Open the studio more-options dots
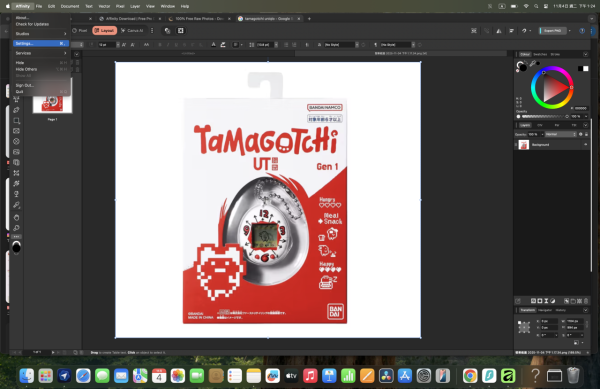This screenshot has height=389, width=600. pos(152,31)
